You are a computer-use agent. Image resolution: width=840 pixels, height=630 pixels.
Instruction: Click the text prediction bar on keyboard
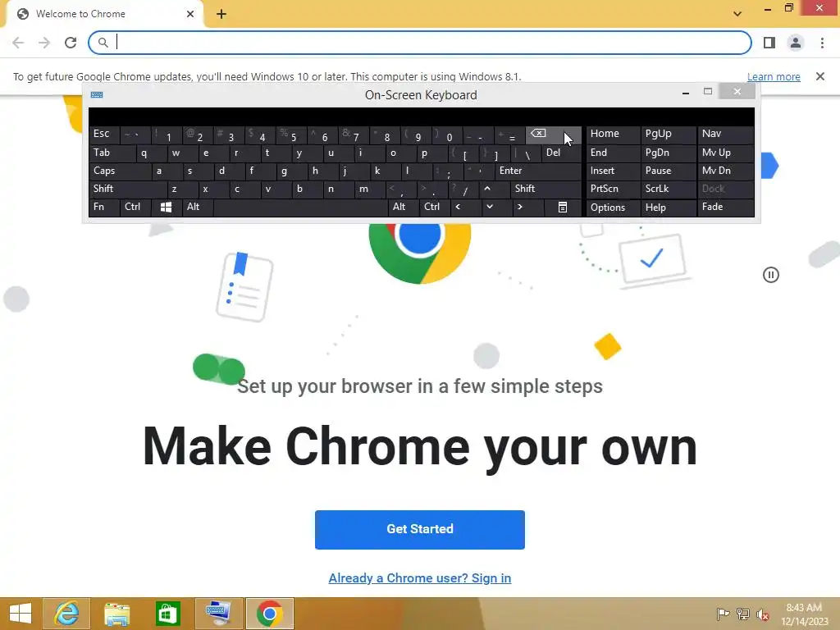pyautogui.click(x=421, y=116)
